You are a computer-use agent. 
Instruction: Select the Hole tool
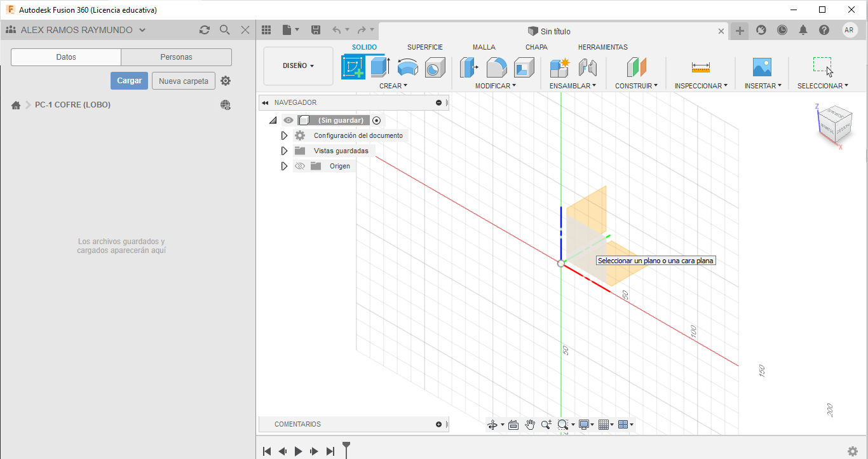click(x=435, y=67)
